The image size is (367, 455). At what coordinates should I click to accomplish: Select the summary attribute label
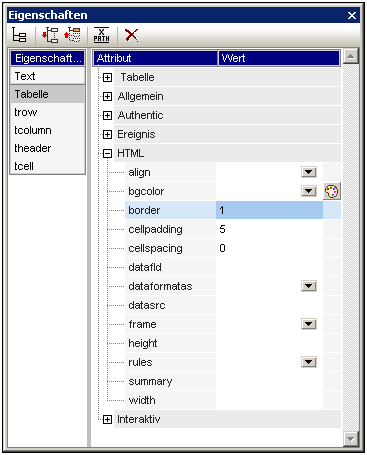150,382
